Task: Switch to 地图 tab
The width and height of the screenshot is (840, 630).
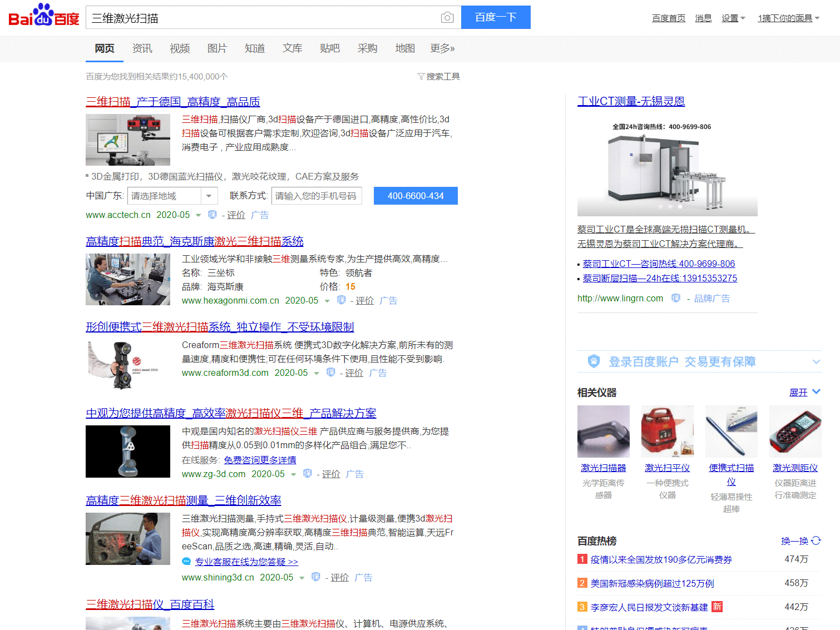Action: (405, 48)
